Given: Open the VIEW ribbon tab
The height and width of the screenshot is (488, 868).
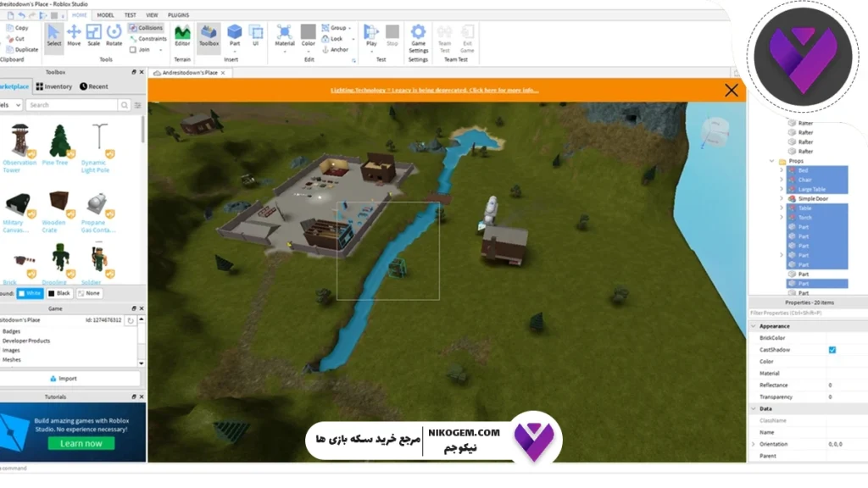Looking at the screenshot, I should click(x=152, y=15).
